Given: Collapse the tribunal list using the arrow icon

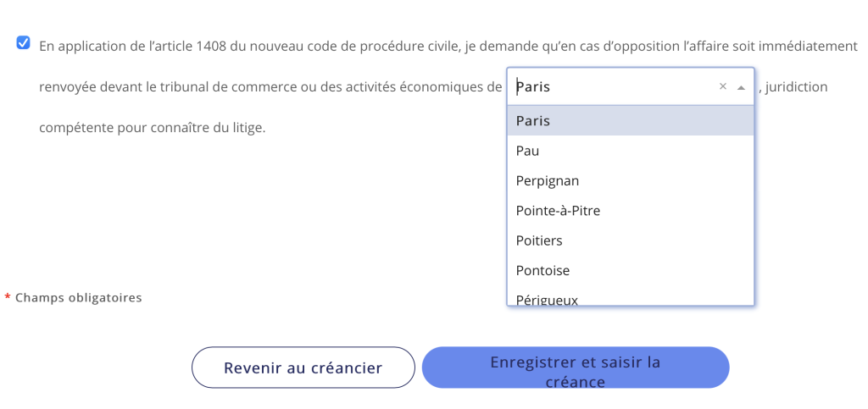Looking at the screenshot, I should pos(741,86).
